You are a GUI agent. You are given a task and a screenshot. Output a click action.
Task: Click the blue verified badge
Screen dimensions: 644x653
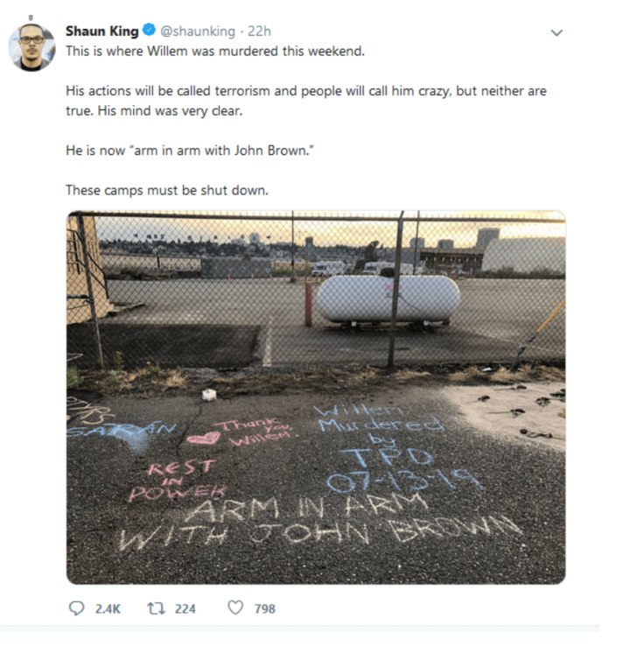pyautogui.click(x=149, y=31)
